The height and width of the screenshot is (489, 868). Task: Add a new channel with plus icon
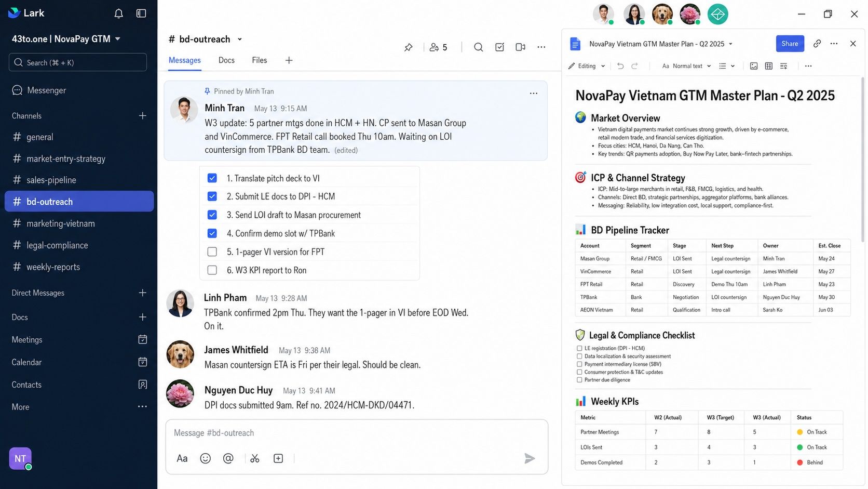143,116
